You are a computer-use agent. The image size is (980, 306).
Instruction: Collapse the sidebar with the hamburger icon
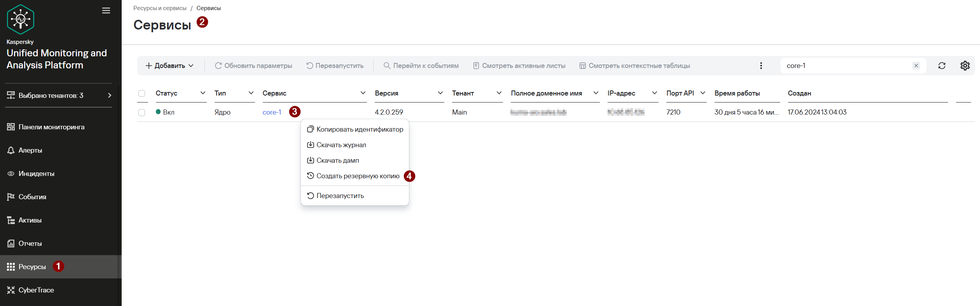106,10
